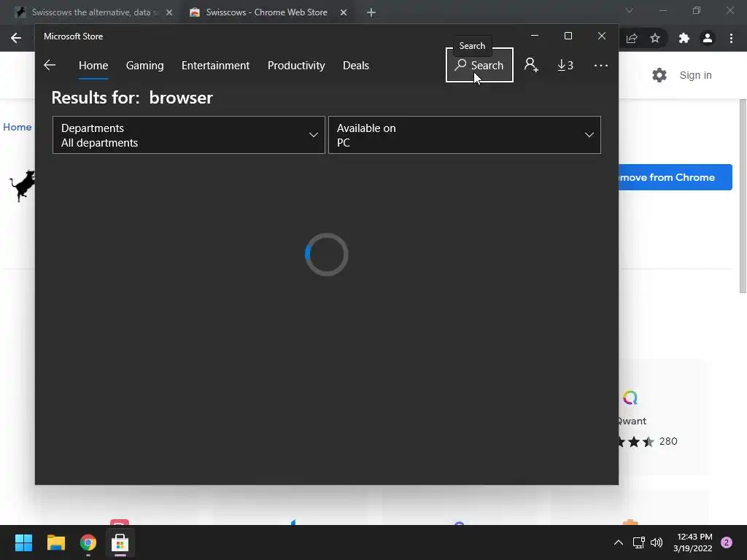The height and width of the screenshot is (560, 747).
Task: Click Microsoft Store taskbar icon
Action: click(120, 542)
